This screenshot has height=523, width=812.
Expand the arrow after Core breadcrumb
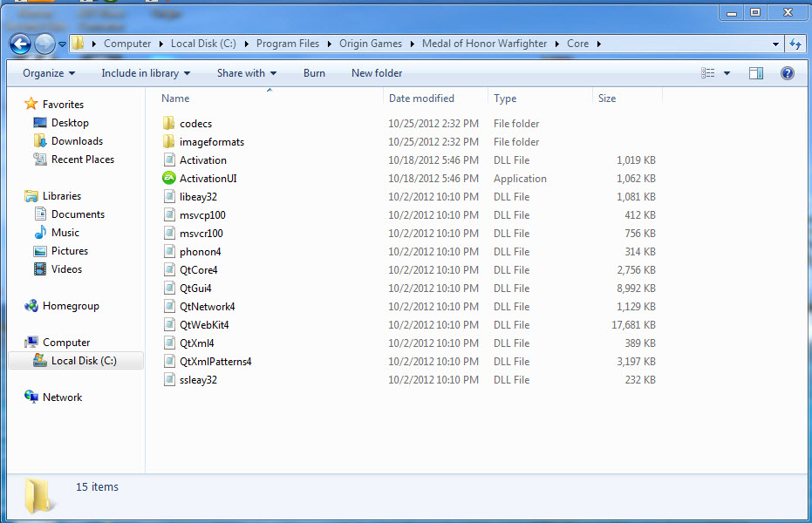pyautogui.click(x=598, y=44)
